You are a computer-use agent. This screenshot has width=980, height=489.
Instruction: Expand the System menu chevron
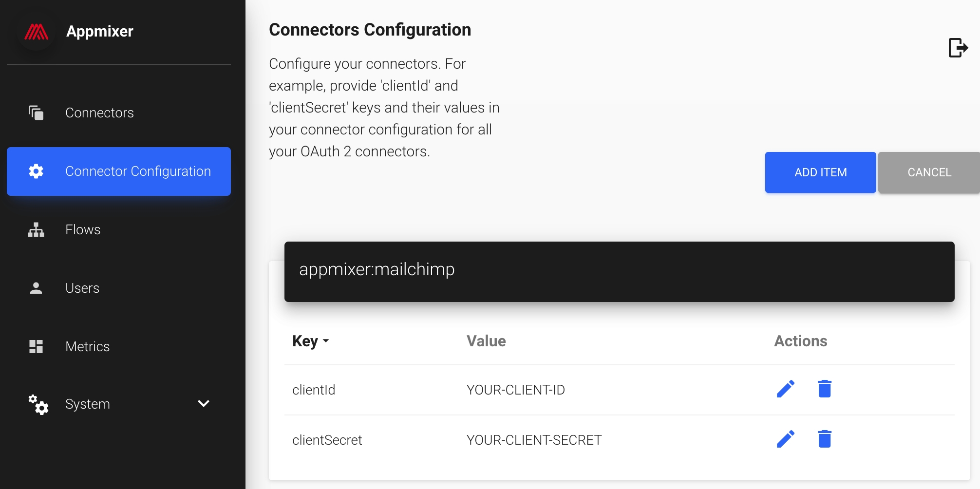pyautogui.click(x=204, y=403)
